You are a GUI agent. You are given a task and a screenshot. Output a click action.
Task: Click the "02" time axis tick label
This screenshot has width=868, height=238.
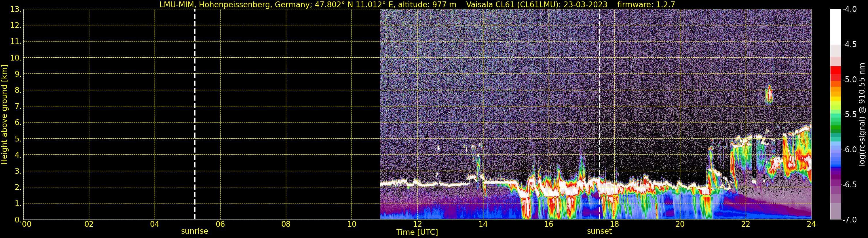[89, 224]
